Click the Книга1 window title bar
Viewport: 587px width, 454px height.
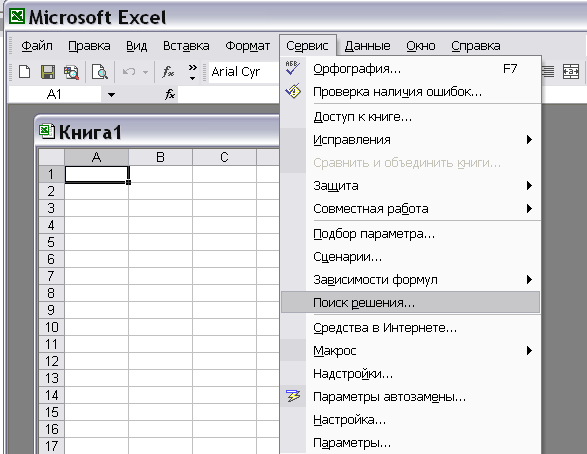pyautogui.click(x=157, y=131)
